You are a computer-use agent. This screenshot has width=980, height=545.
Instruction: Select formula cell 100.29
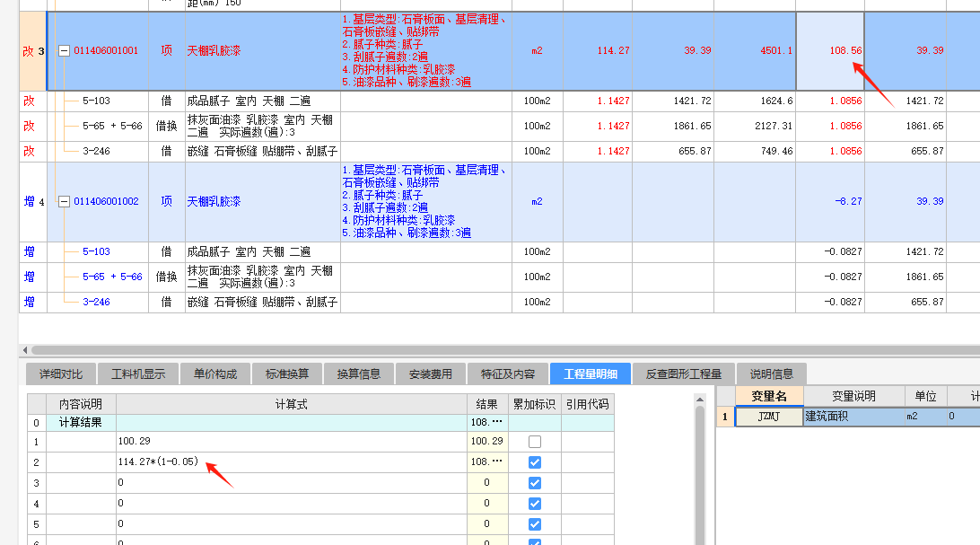tap(292, 441)
